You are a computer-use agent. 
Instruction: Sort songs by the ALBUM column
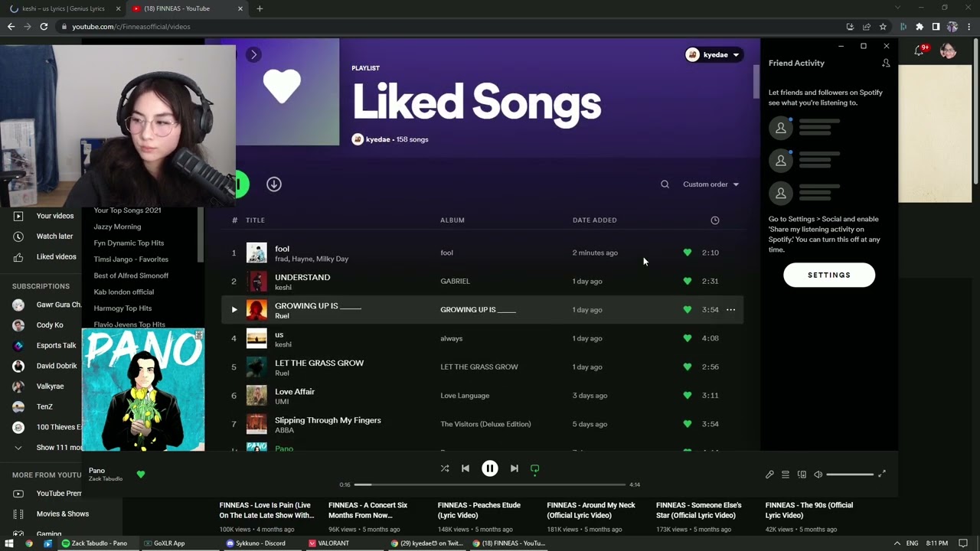pyautogui.click(x=452, y=220)
